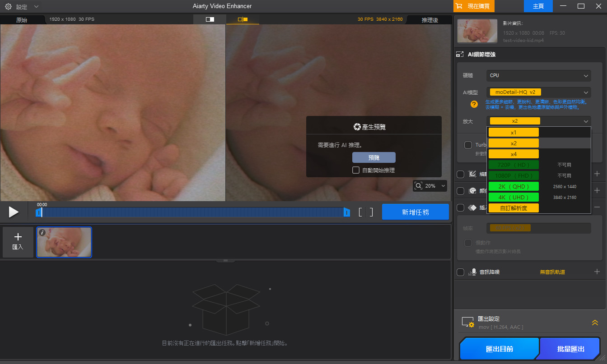
Task: Enable the edit section checkbox
Action: [461, 174]
